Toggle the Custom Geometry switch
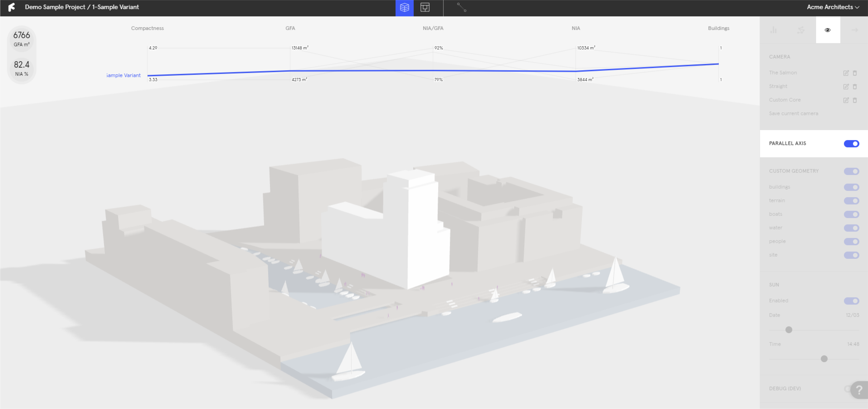868x409 pixels. pos(851,171)
